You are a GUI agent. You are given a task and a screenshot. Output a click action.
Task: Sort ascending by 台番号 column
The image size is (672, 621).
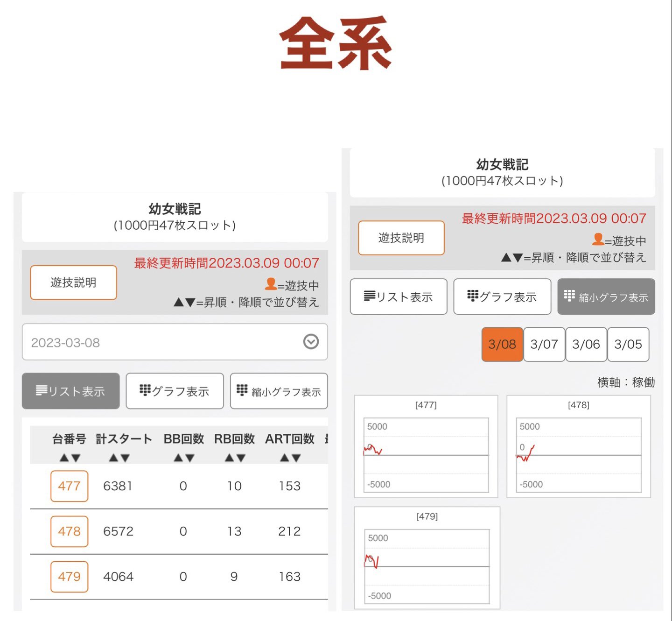(64, 458)
